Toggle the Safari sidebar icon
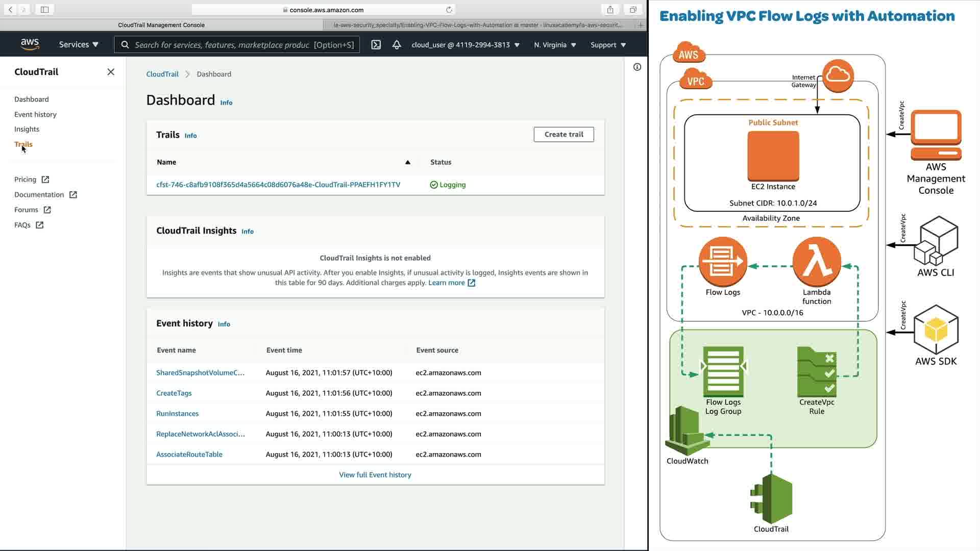 [x=44, y=10]
